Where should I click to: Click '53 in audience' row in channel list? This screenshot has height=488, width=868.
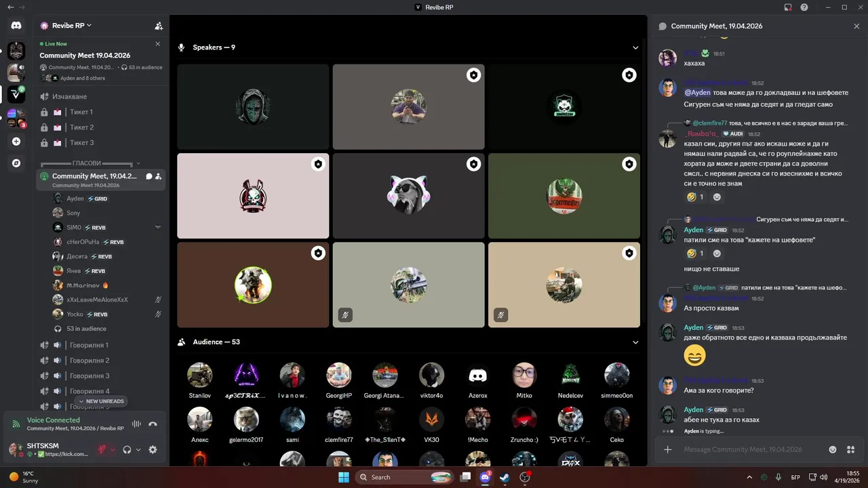point(86,329)
